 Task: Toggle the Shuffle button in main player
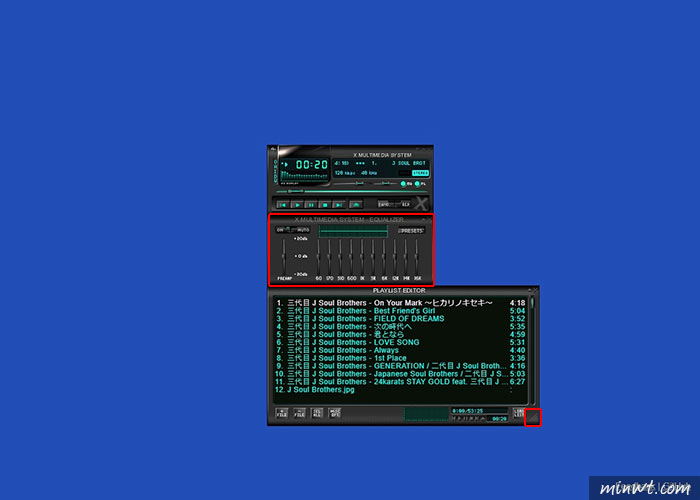[x=388, y=204]
